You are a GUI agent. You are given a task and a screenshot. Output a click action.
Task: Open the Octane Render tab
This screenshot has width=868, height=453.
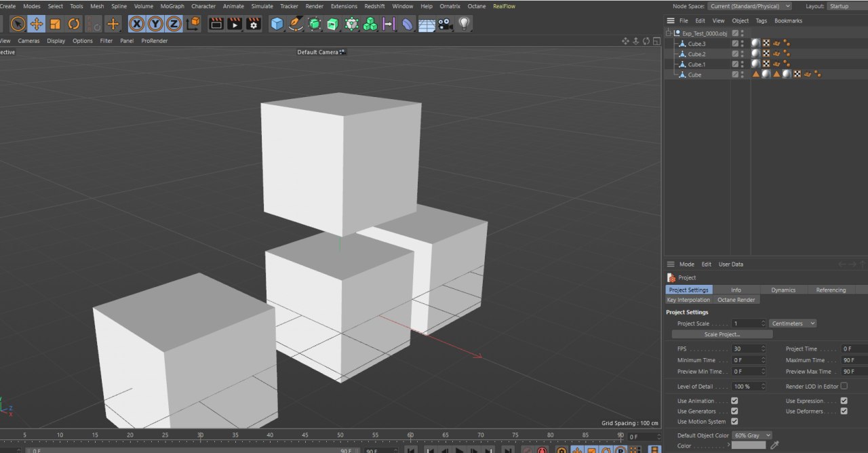[736, 300]
